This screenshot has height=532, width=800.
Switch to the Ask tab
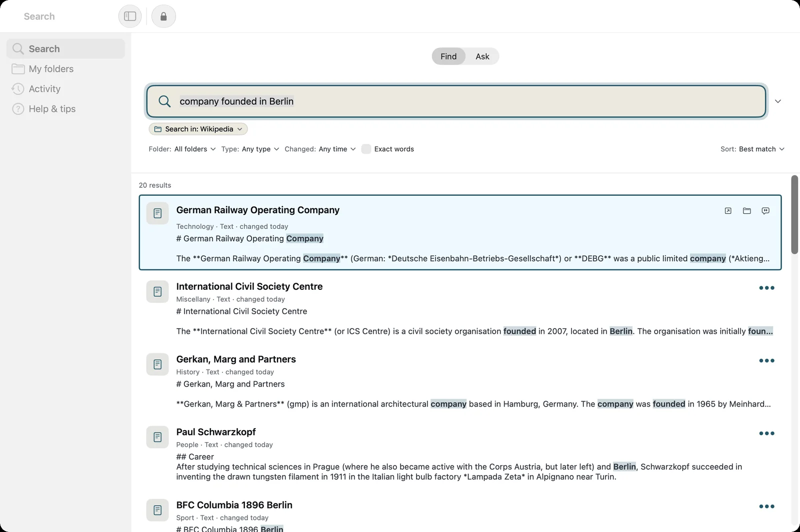(482, 56)
